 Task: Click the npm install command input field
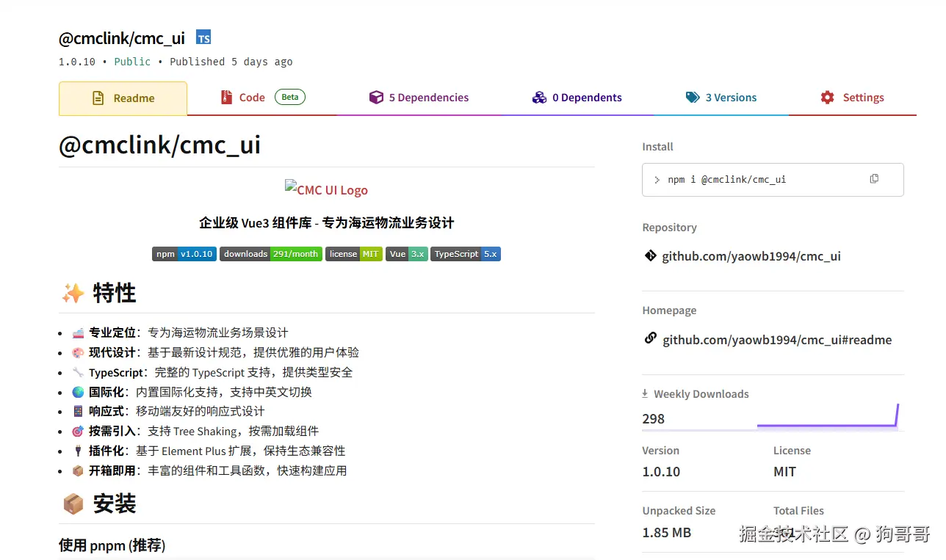(x=757, y=179)
